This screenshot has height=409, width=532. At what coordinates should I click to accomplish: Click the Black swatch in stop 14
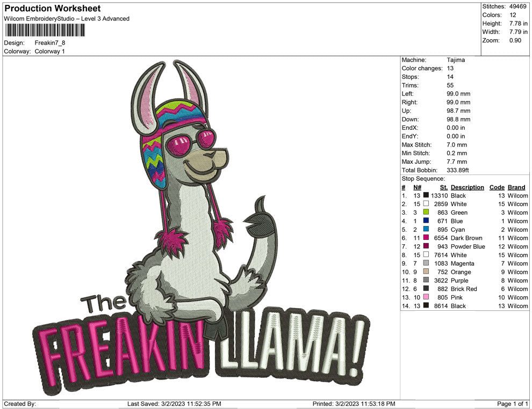pos(426,305)
